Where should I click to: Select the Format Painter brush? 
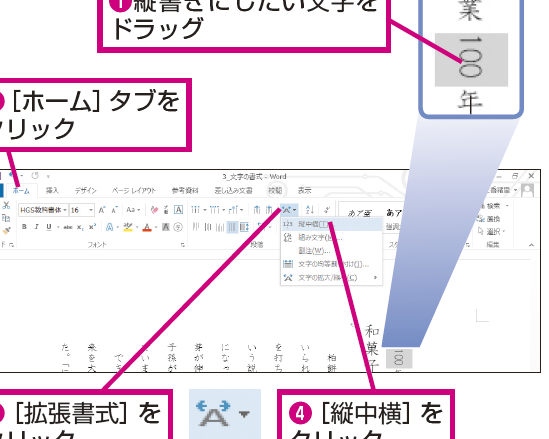click(x=6, y=230)
